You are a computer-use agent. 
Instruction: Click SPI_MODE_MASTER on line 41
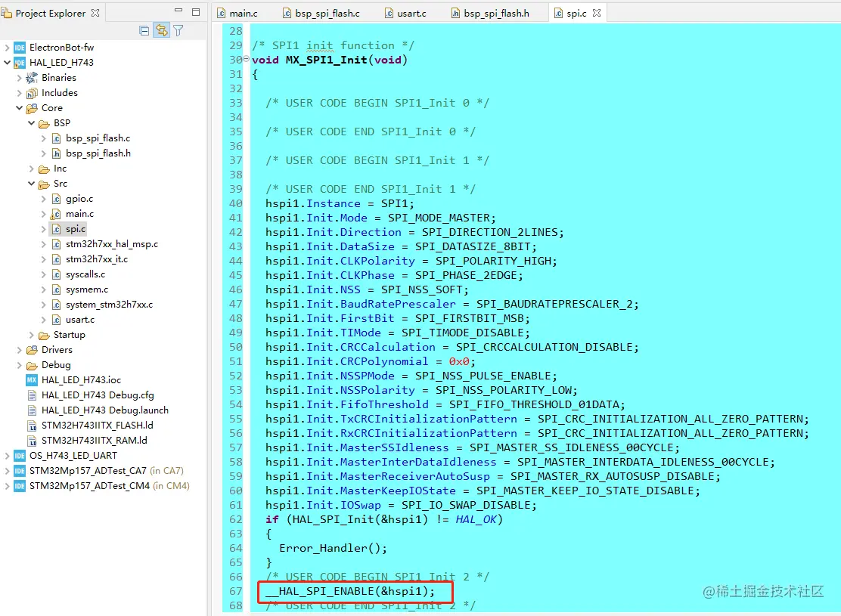[x=438, y=218]
